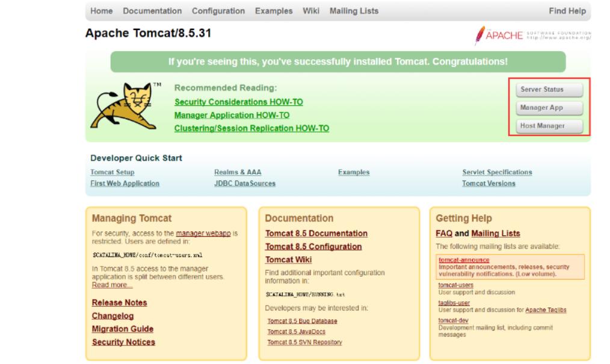Open JDBC DataSources link
Image resolution: width=610 pixels, height=364 pixels.
tap(245, 183)
